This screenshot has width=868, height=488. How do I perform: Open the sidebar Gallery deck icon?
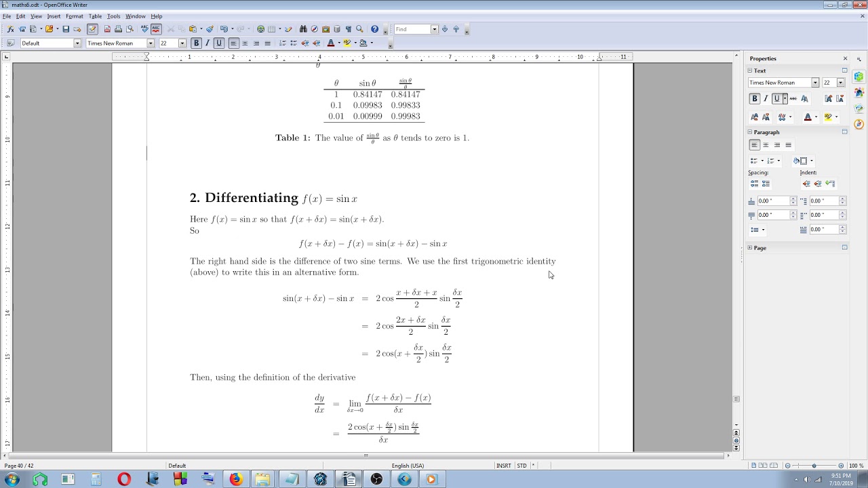click(x=859, y=108)
